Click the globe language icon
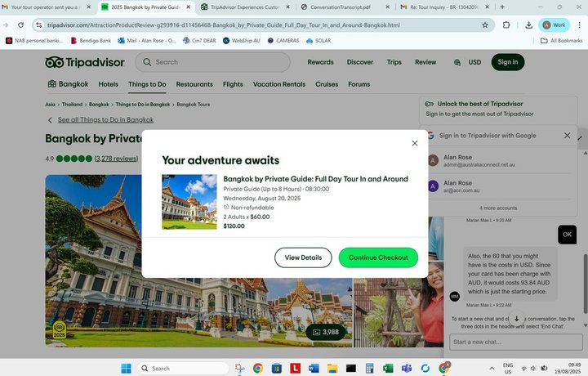The height and width of the screenshot is (376, 588). point(457,63)
